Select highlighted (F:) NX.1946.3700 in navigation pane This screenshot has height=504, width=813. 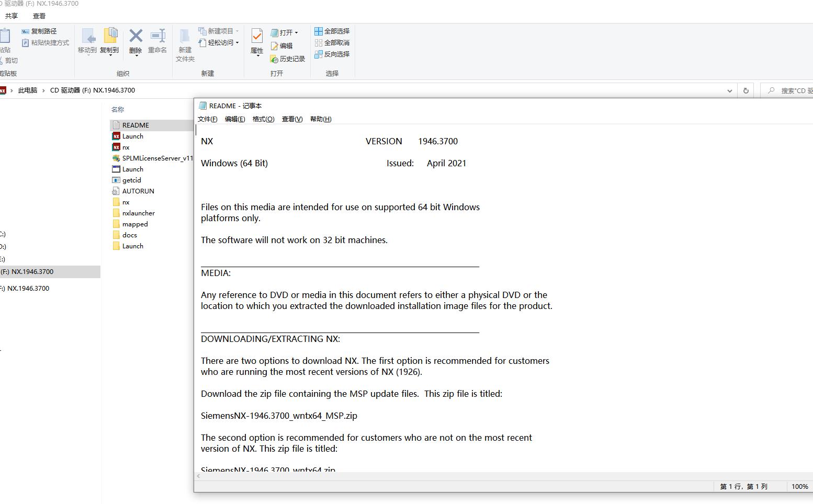tap(50, 272)
